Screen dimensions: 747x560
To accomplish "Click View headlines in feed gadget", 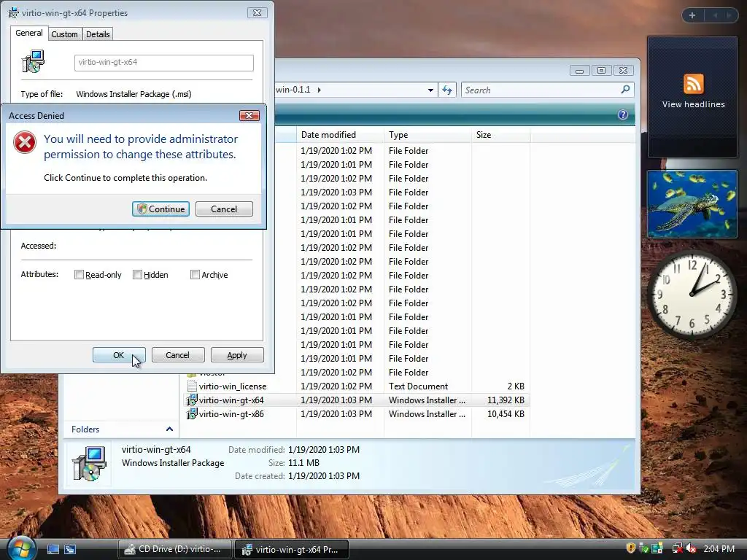I will (x=693, y=104).
